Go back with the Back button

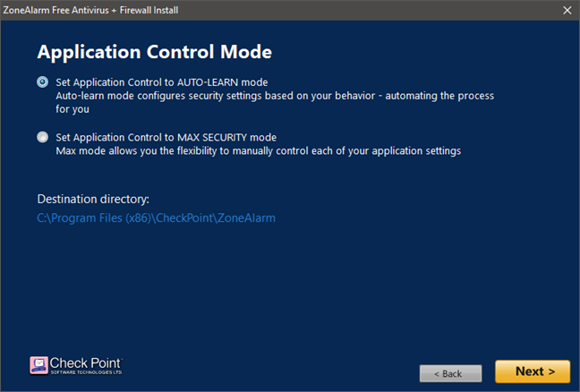pyautogui.click(x=450, y=373)
